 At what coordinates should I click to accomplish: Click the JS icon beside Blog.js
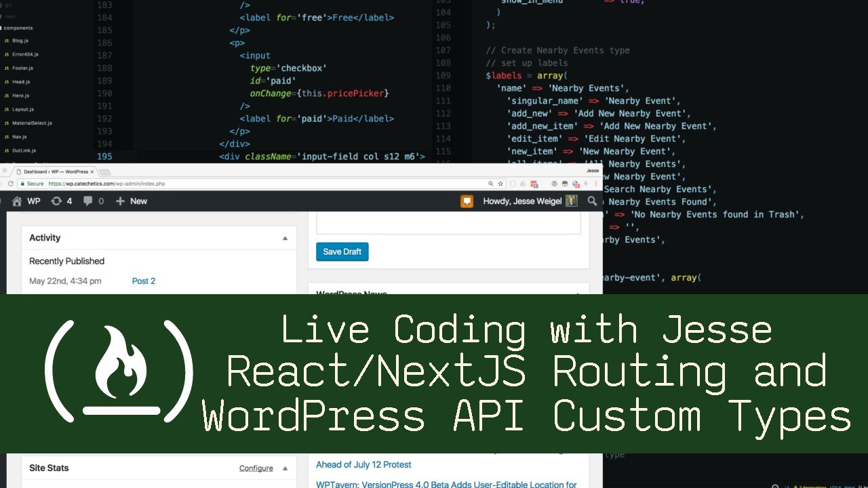pyautogui.click(x=6, y=41)
